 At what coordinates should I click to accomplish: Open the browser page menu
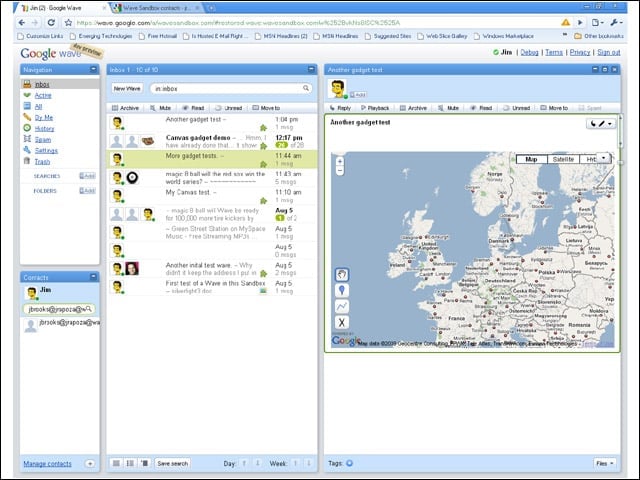tap(597, 22)
